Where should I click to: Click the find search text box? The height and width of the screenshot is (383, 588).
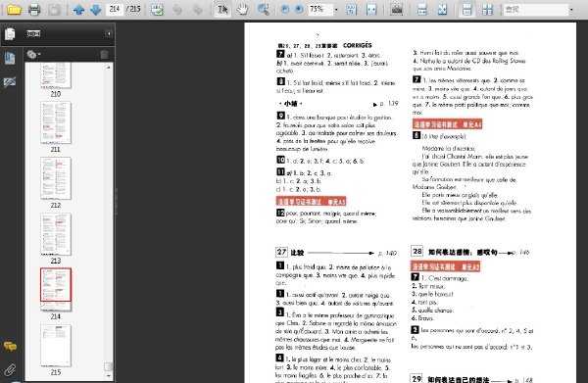pyautogui.click(x=536, y=10)
